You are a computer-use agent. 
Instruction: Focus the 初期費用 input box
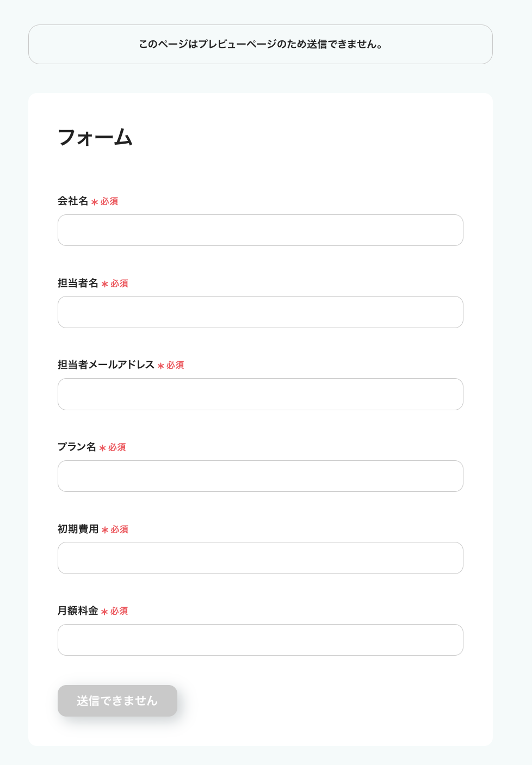point(260,558)
